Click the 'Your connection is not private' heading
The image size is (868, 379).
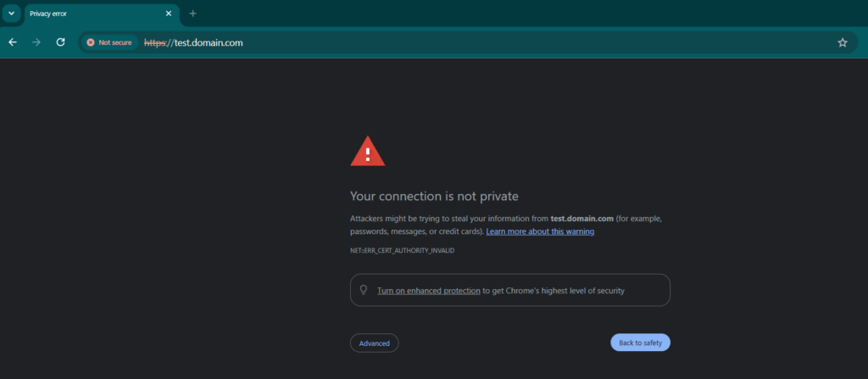[434, 196]
